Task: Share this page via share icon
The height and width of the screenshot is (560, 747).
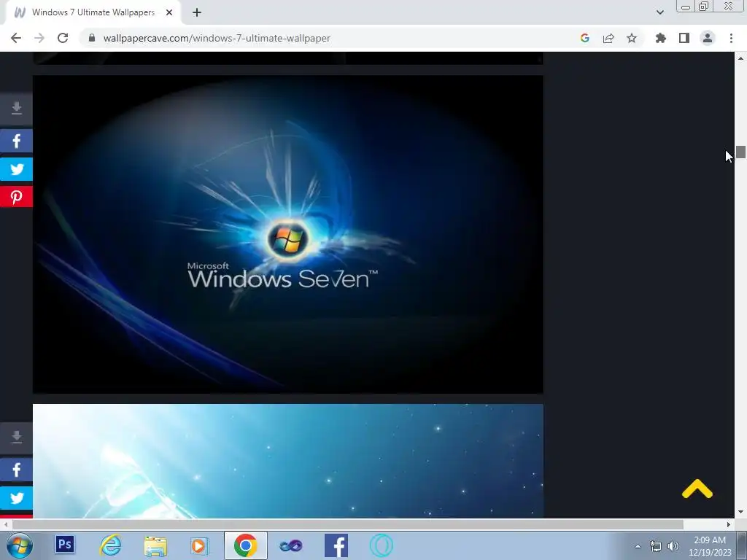Action: (608, 38)
